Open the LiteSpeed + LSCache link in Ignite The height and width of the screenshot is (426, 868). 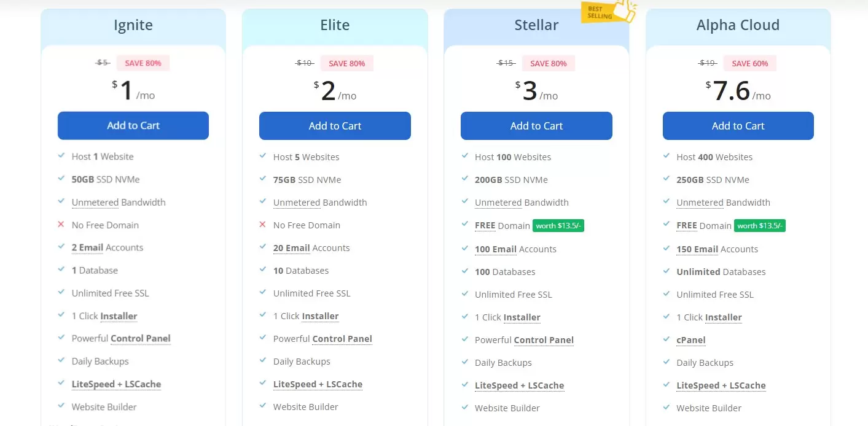[116, 384]
